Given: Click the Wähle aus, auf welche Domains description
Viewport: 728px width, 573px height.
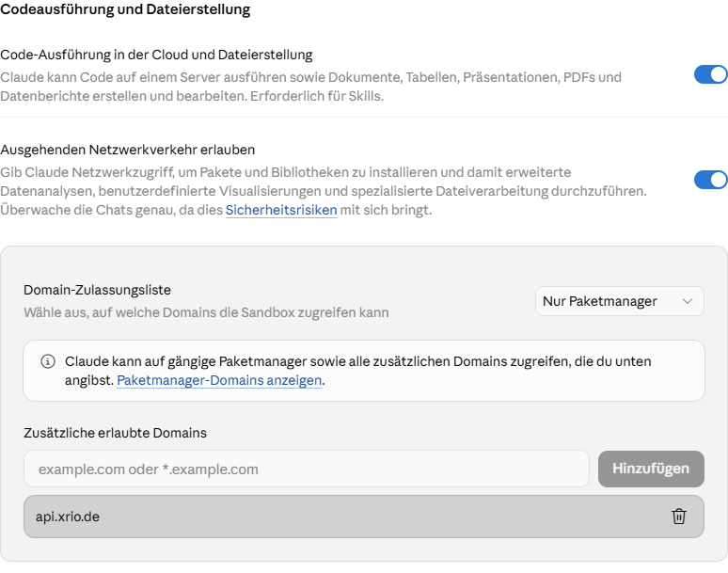Looking at the screenshot, I should coord(206,312).
